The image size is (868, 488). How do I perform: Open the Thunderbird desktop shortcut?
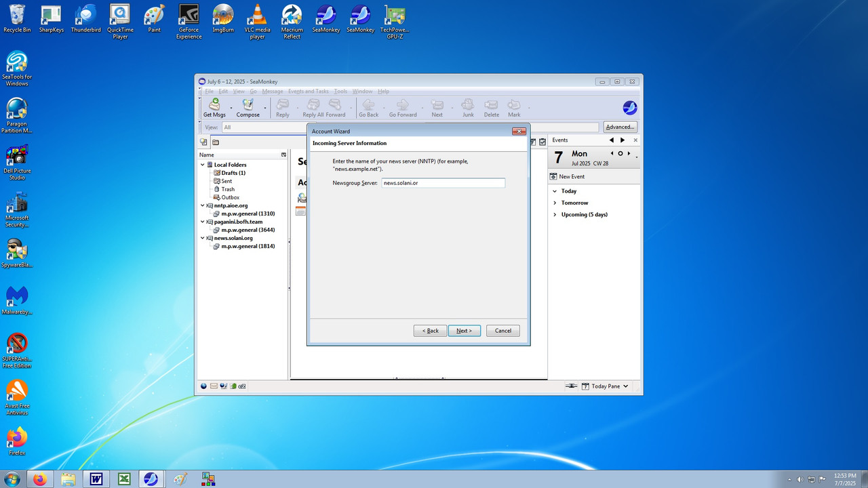click(86, 19)
